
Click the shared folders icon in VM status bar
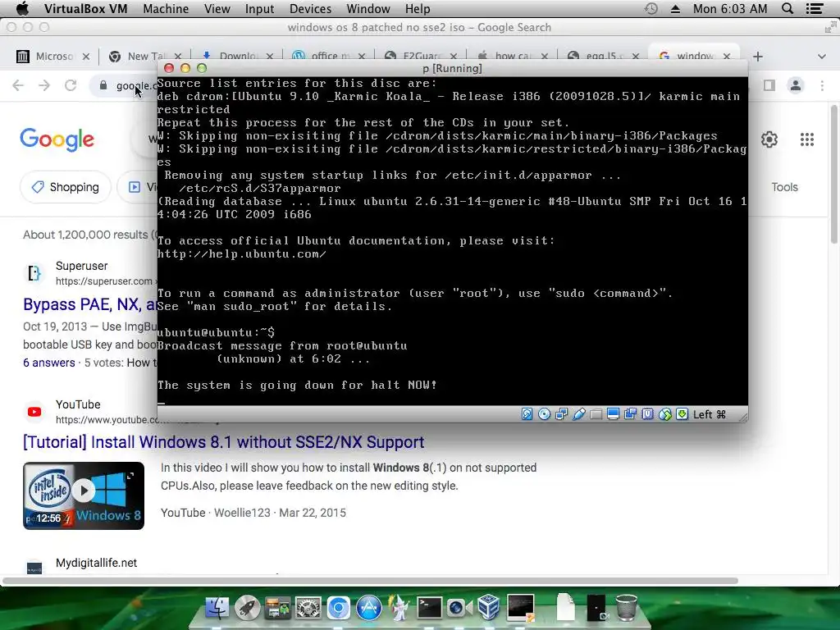(596, 414)
